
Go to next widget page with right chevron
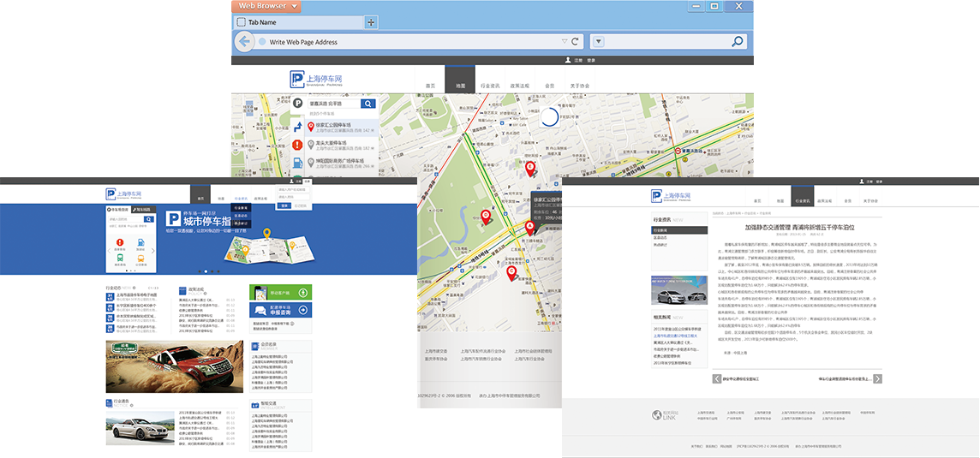[153, 251]
